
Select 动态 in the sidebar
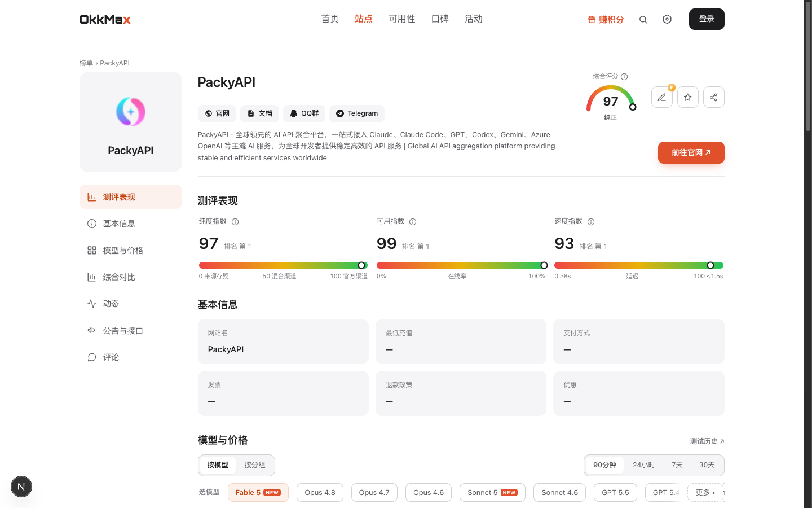tap(131, 304)
